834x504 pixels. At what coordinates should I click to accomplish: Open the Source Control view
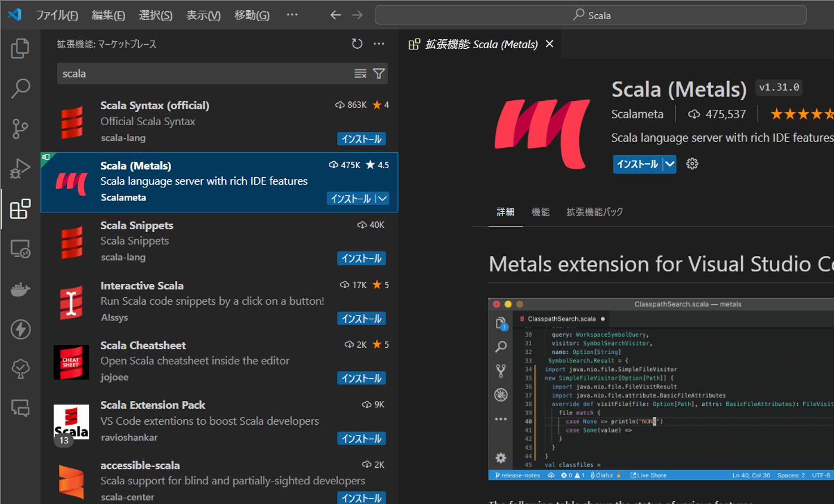pyautogui.click(x=20, y=129)
